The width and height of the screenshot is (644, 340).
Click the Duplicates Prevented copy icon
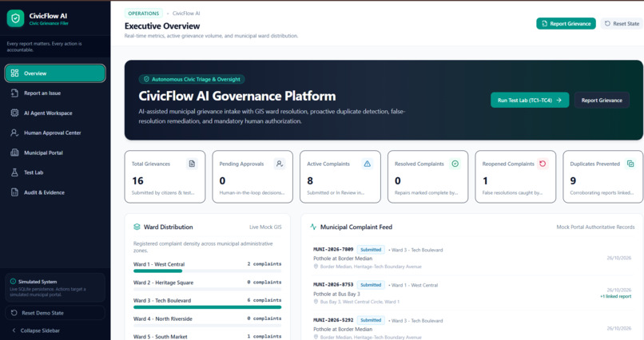click(x=630, y=164)
